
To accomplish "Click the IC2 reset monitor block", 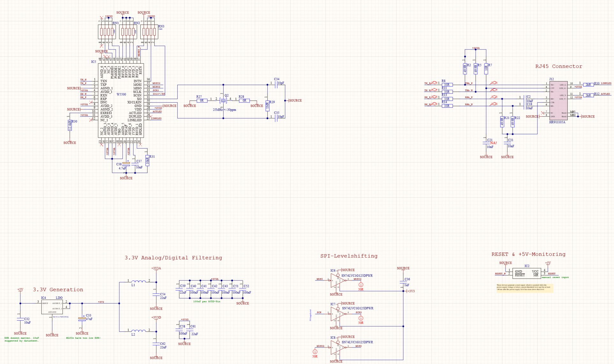I will (x=527, y=273).
